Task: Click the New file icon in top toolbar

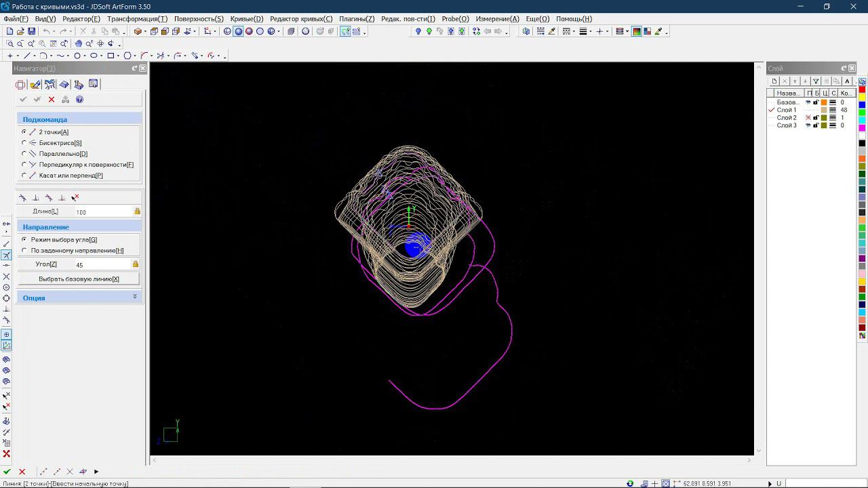Action: [x=9, y=31]
